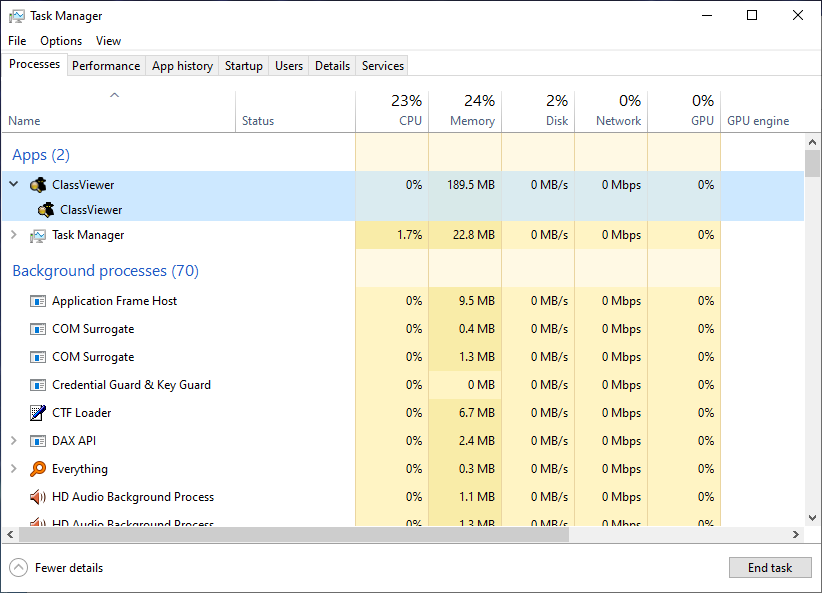The width and height of the screenshot is (822, 593).
Task: Select the Credential Guard & Key Guard row
Action: pos(403,385)
